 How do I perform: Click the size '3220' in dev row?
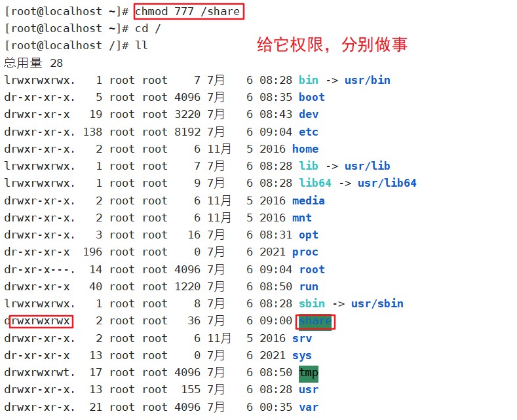click(187, 115)
